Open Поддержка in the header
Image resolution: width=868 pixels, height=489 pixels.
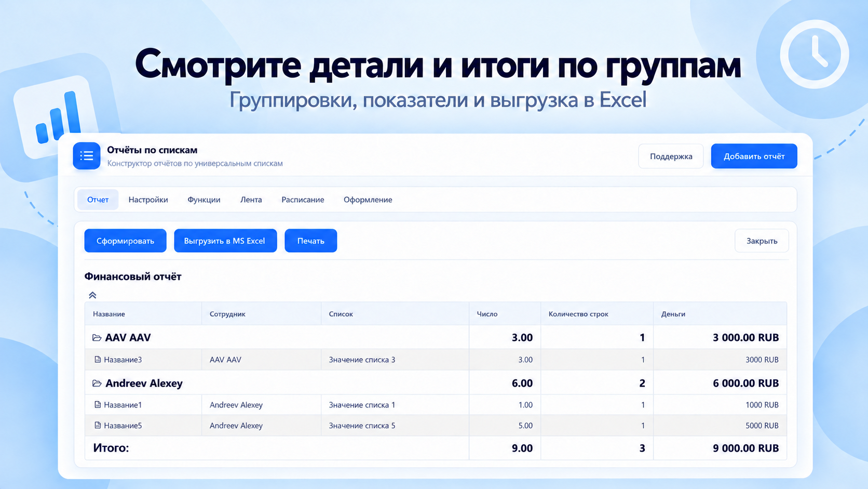[671, 156]
